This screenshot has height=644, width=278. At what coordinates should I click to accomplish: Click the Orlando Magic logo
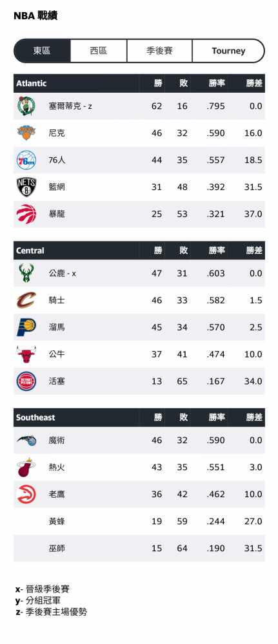(x=26, y=440)
